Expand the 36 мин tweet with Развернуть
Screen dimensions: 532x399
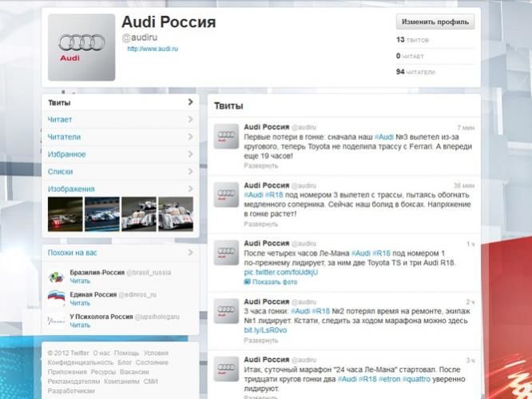(x=261, y=224)
